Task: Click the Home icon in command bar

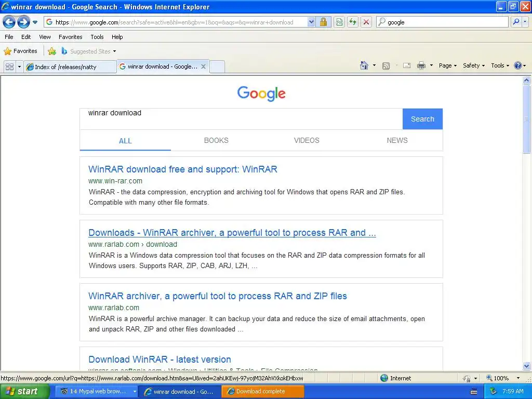Action: (364, 65)
